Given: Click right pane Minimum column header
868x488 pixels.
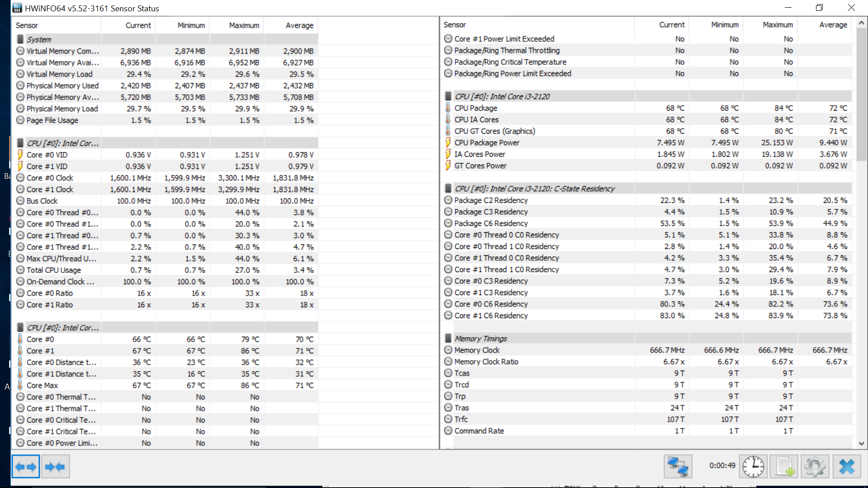Looking at the screenshot, I should coord(716,25).
